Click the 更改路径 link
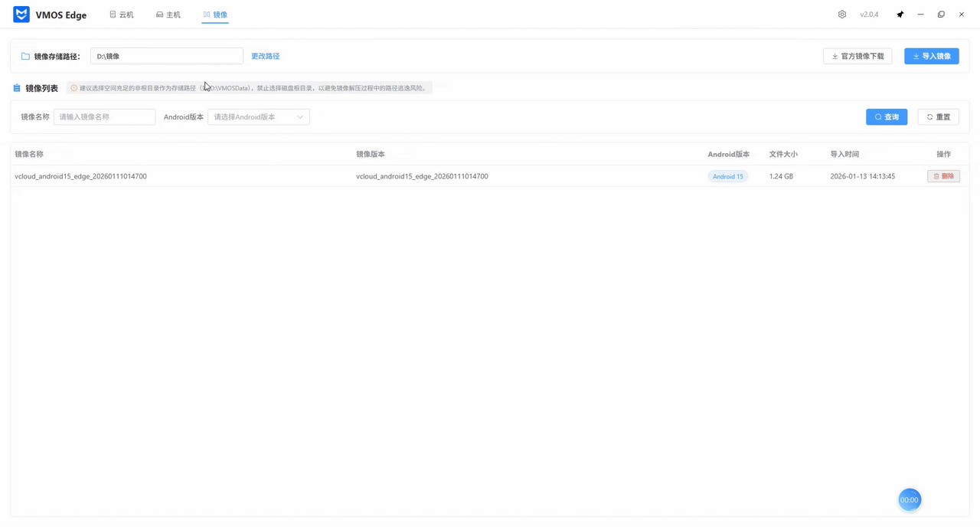980x527 pixels. tap(265, 56)
